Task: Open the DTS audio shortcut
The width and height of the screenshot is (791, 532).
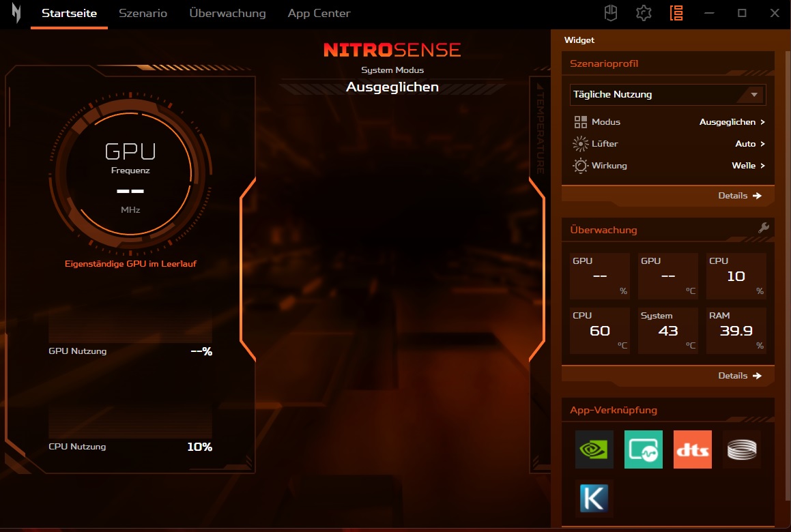Action: [x=692, y=449]
